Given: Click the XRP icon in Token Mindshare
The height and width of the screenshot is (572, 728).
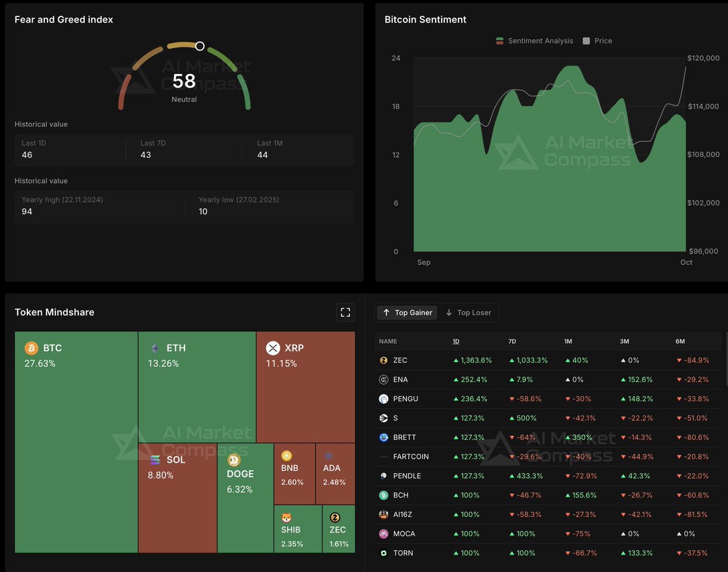Looking at the screenshot, I should coord(272,348).
